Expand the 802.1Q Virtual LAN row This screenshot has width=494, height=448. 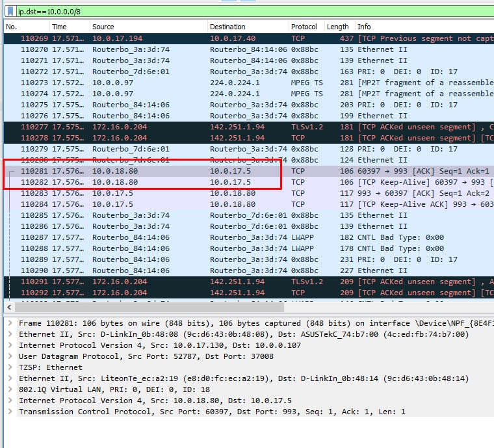coord(10,389)
